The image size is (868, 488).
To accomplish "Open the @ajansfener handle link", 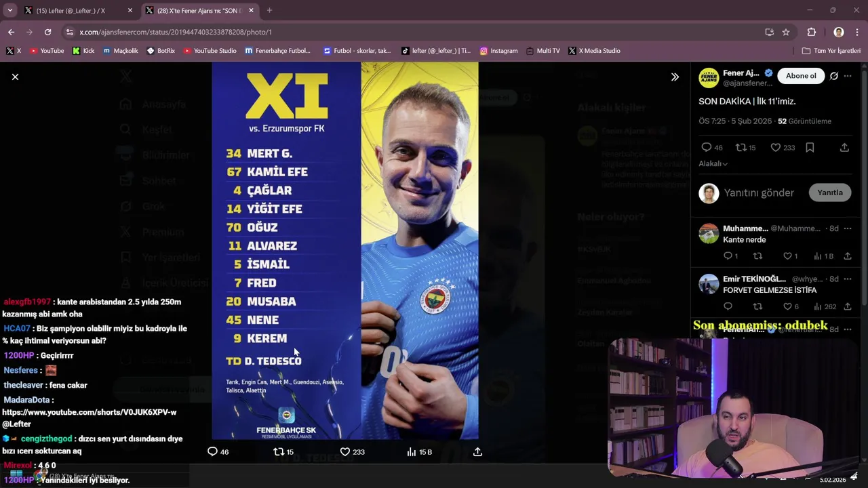I will (x=747, y=83).
